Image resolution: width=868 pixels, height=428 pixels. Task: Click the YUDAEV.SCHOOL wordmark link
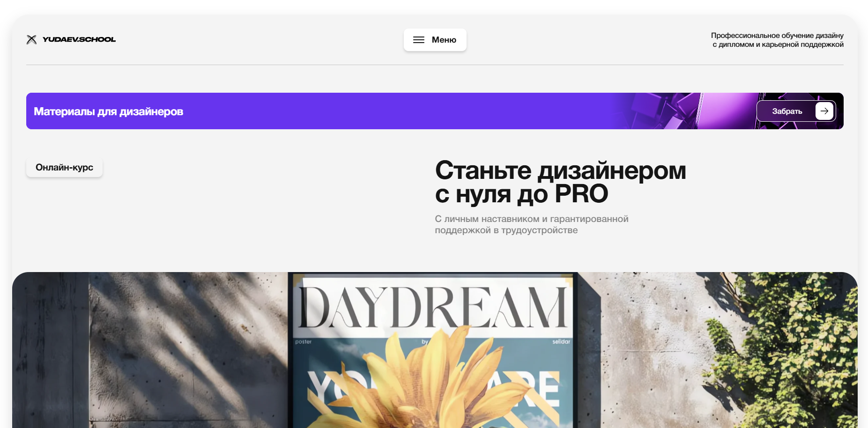click(x=79, y=39)
